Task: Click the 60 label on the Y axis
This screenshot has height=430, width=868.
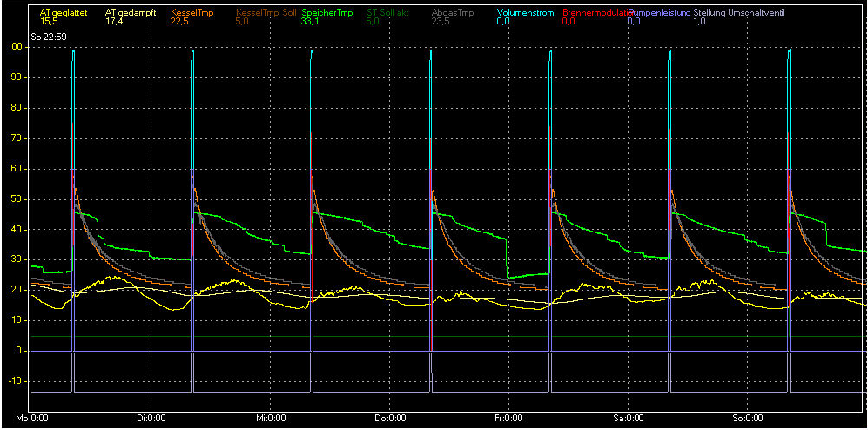Action: pos(15,169)
